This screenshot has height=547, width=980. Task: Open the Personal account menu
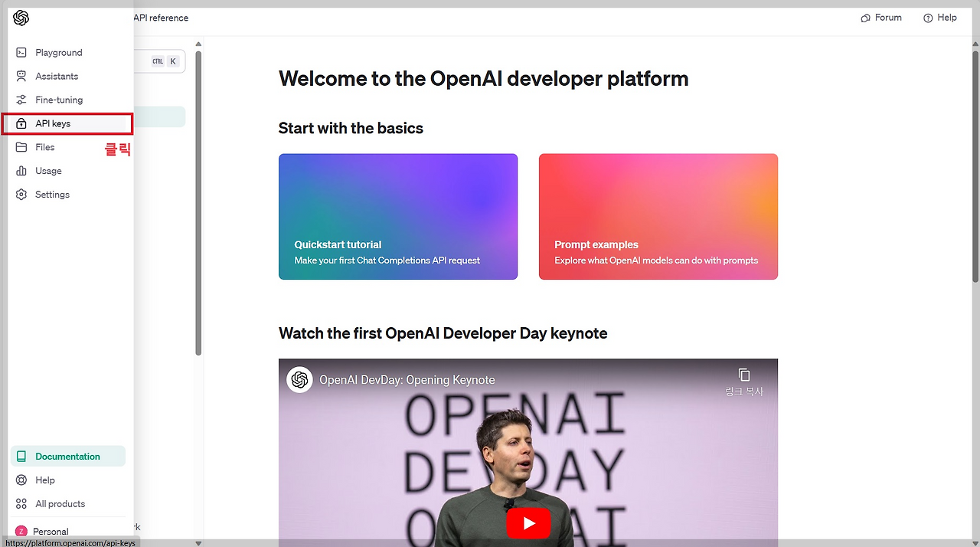pyautogui.click(x=51, y=532)
